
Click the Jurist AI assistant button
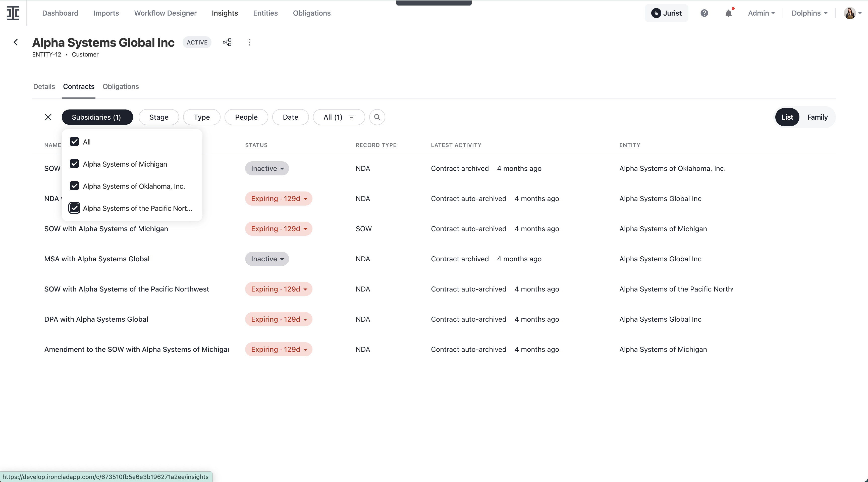pyautogui.click(x=667, y=13)
